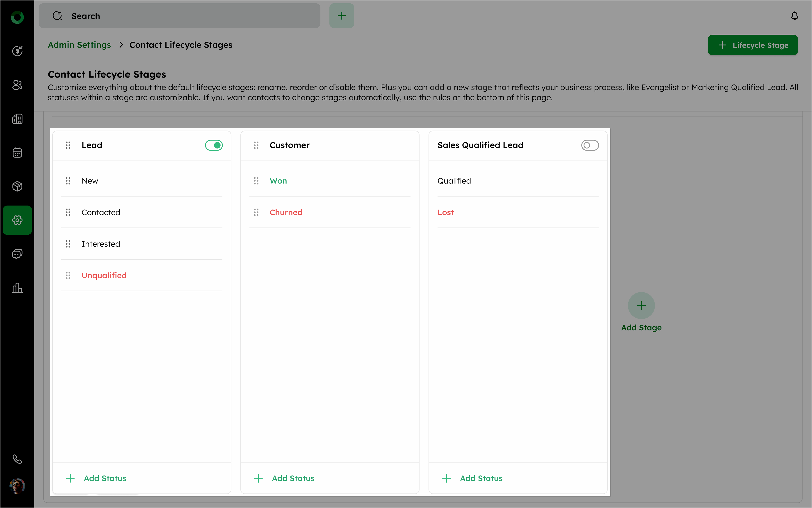Click the round Add Stage plus button
The image size is (812, 508).
click(641, 305)
